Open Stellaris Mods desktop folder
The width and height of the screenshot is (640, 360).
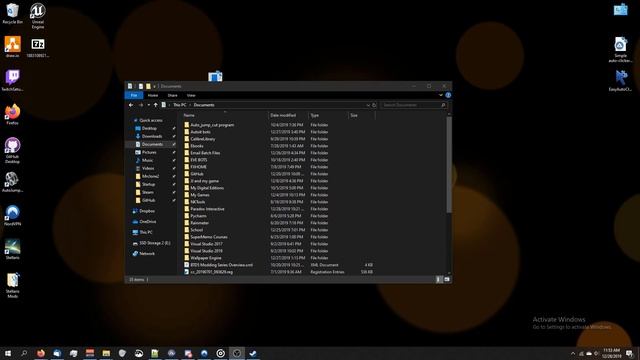tap(12, 285)
